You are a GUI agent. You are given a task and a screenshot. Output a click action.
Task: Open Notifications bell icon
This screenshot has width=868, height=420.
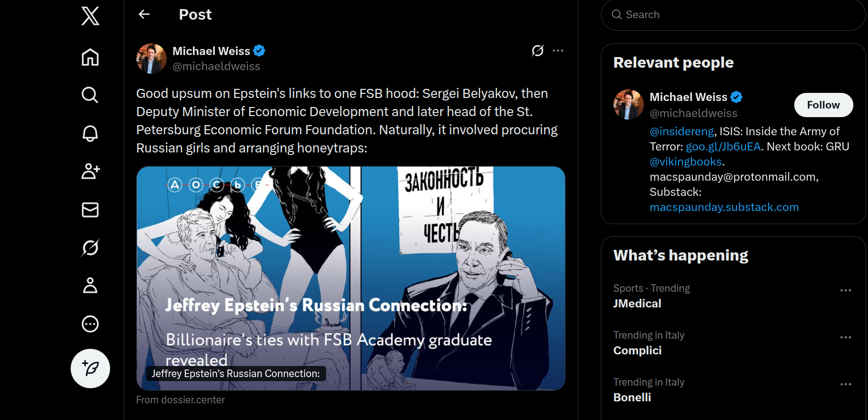pyautogui.click(x=90, y=133)
